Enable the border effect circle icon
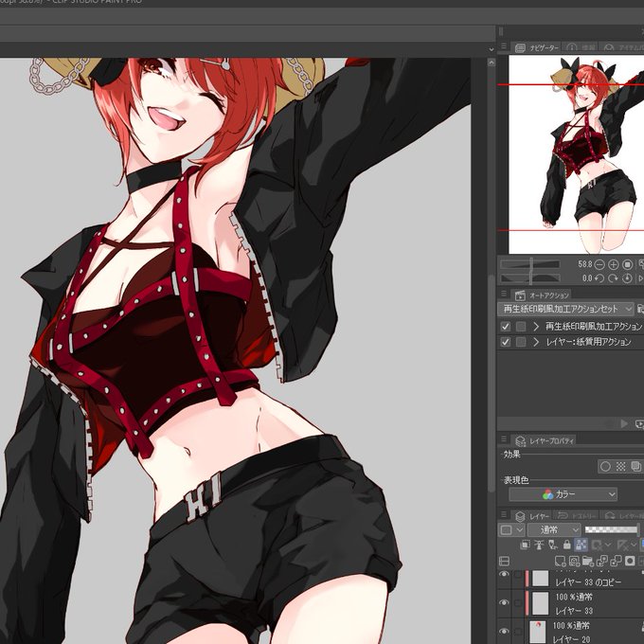Viewport: 644px width, 644px height. point(605,467)
